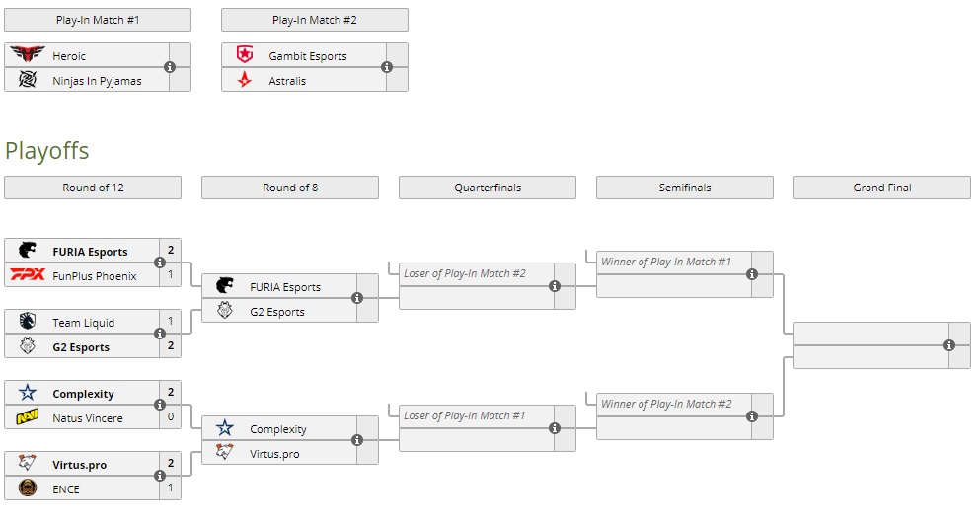
Task: Select the Round of 12 column header
Action: (x=93, y=188)
